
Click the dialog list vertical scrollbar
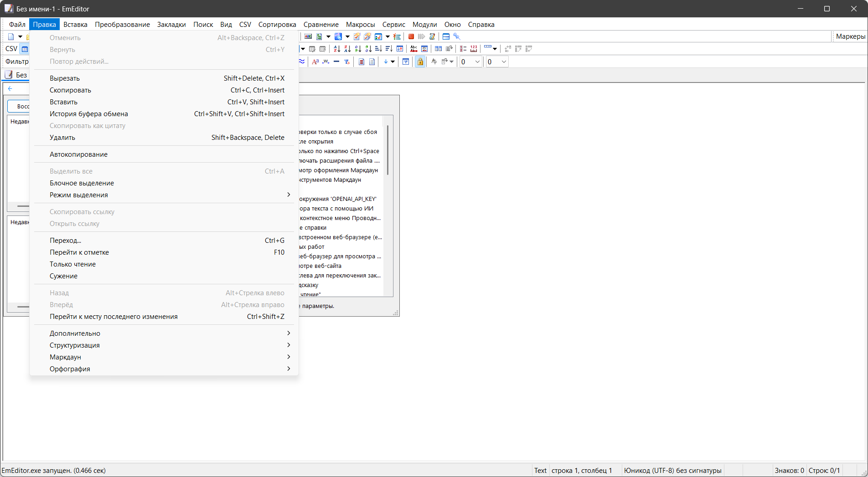point(388,150)
